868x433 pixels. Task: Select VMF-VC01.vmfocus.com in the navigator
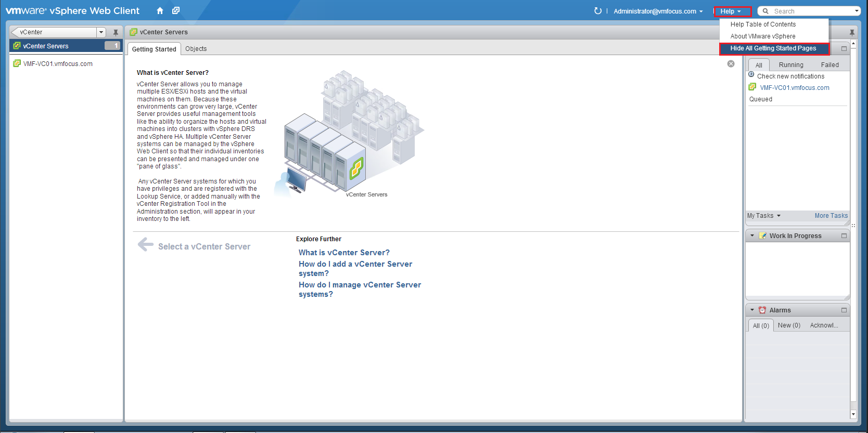[58, 64]
